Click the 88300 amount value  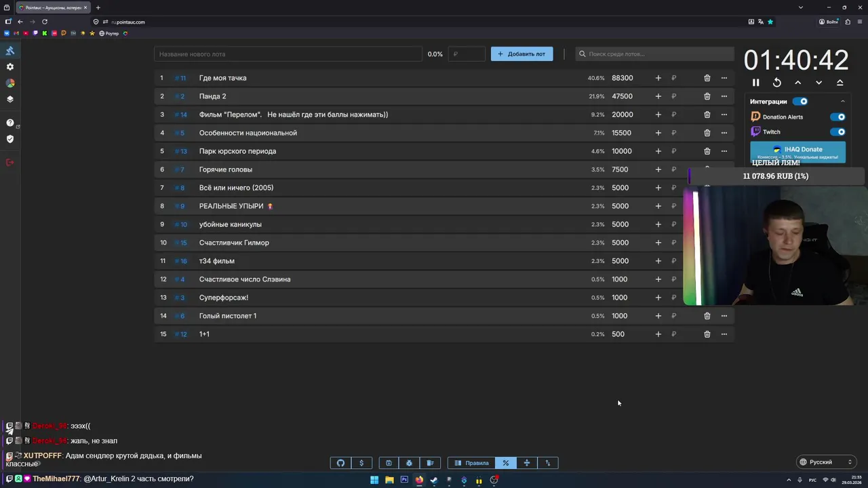622,78
